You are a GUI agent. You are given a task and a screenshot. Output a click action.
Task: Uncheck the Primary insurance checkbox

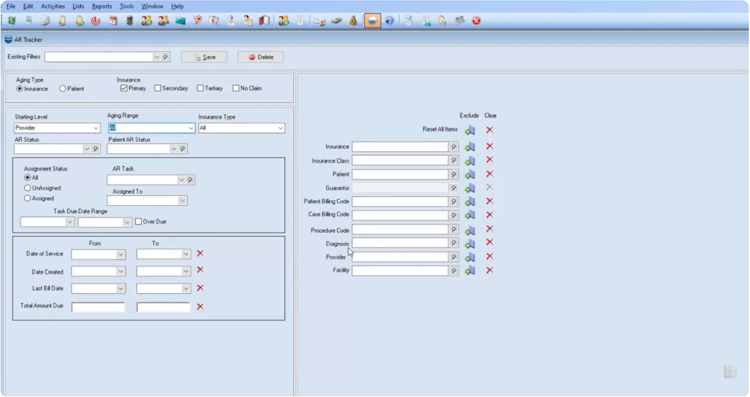click(x=124, y=88)
